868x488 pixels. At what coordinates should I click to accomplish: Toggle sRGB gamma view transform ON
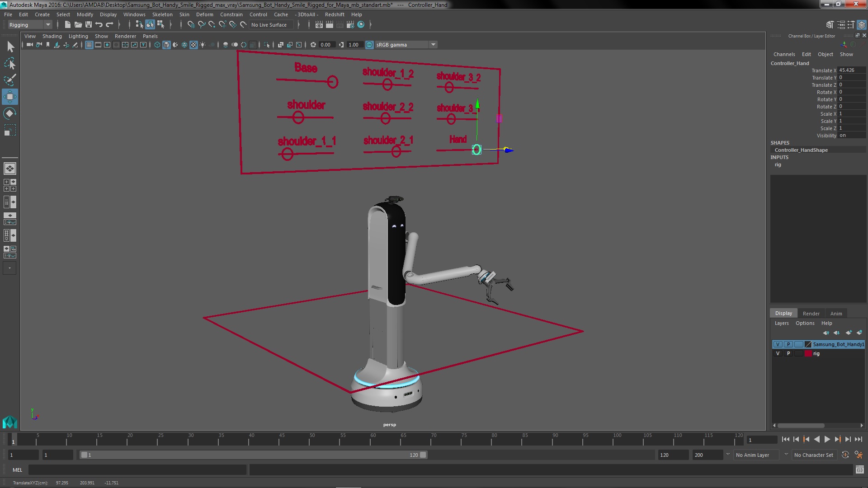(369, 45)
